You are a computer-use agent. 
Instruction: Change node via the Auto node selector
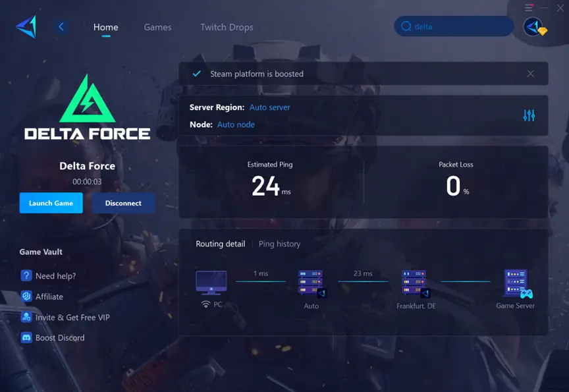coord(236,125)
